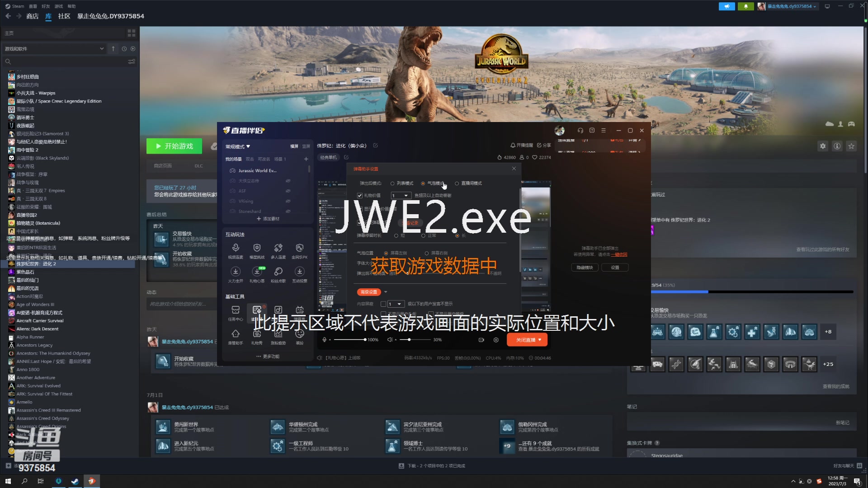The height and width of the screenshot is (488, 868).
Task: Click Steam announcements megaphone button
Action: coord(727,6)
